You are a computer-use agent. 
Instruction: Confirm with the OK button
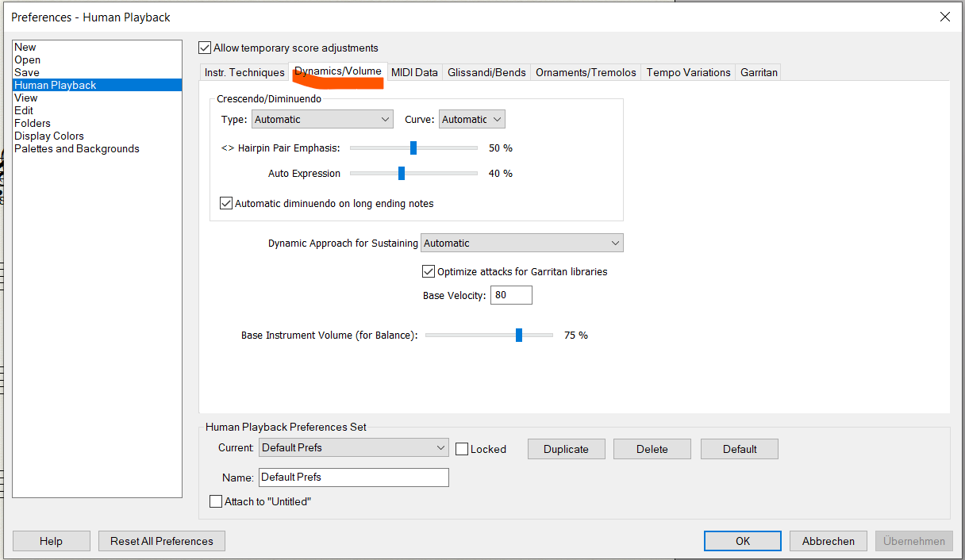pyautogui.click(x=742, y=541)
